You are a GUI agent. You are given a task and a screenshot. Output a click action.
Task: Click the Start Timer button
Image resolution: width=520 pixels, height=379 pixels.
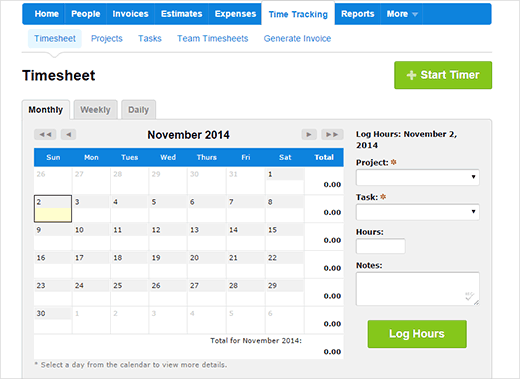[x=443, y=75]
